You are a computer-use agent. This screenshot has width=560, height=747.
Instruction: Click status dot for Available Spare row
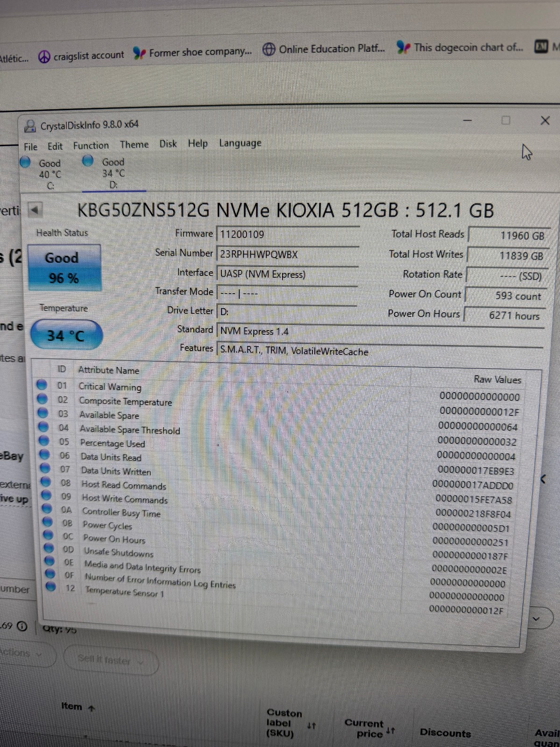point(43,413)
